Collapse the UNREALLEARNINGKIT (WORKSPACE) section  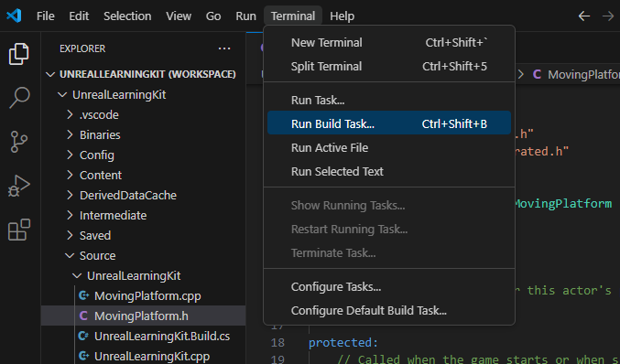pos(50,74)
